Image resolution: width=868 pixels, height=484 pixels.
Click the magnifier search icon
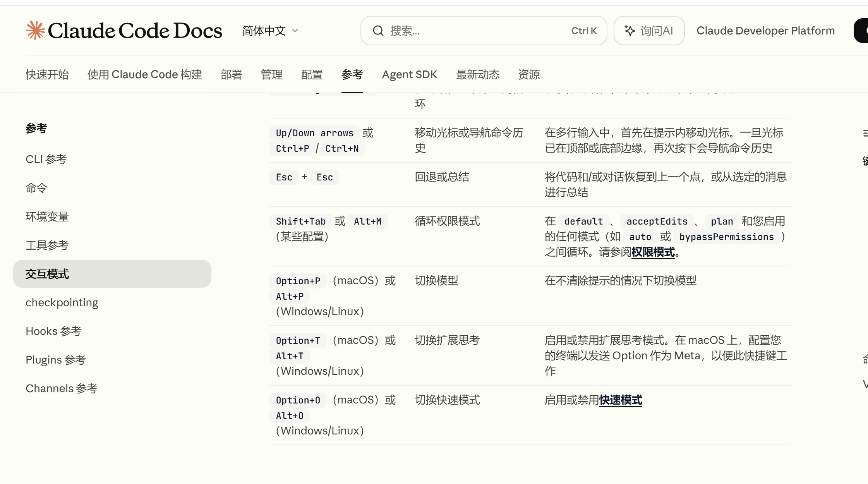(x=378, y=31)
